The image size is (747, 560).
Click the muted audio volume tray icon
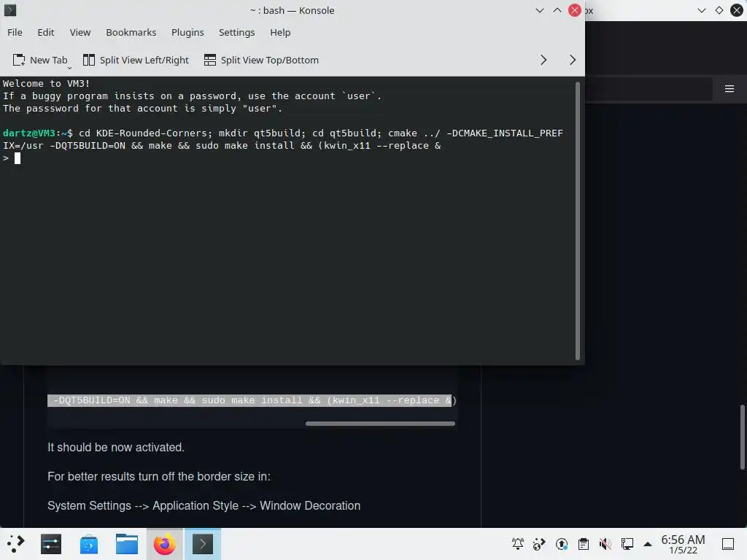coord(605,544)
